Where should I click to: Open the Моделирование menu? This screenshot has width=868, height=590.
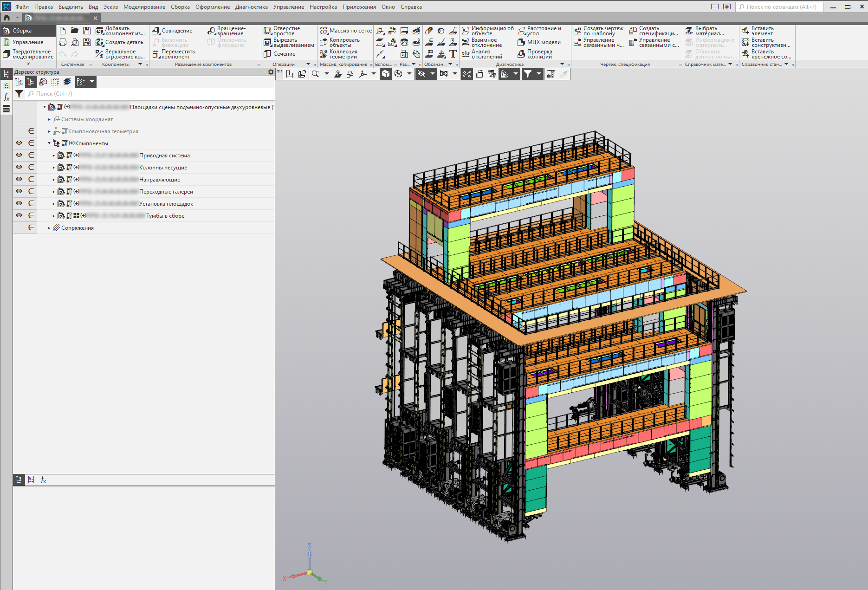pos(144,7)
